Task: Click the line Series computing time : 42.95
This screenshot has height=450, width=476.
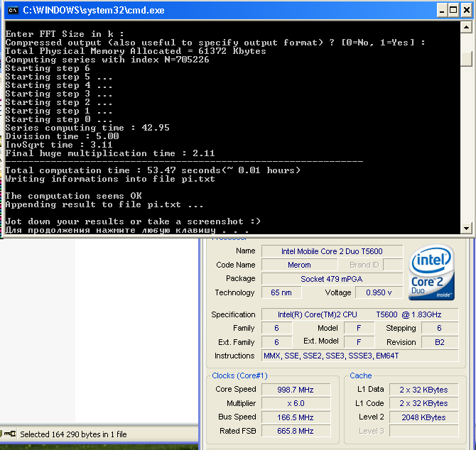Action: (x=87, y=128)
